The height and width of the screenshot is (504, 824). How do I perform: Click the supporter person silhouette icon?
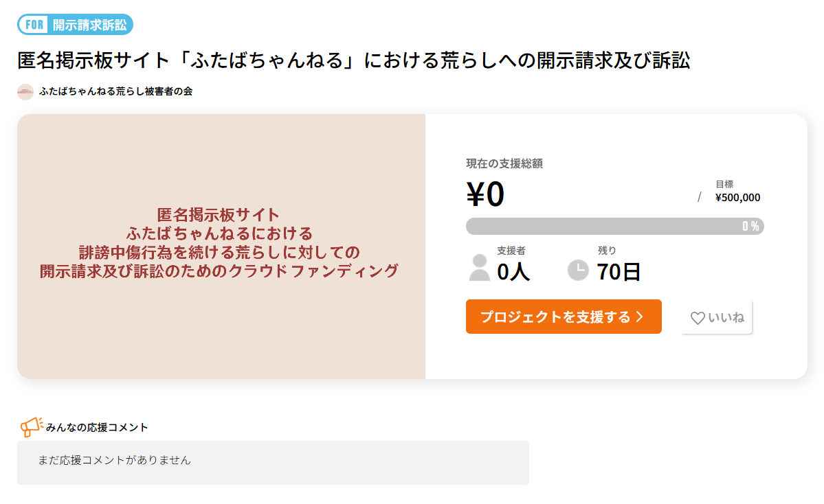(479, 267)
